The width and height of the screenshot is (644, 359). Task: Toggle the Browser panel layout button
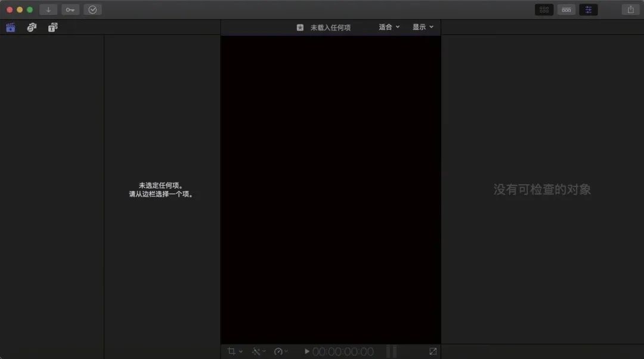(x=544, y=10)
